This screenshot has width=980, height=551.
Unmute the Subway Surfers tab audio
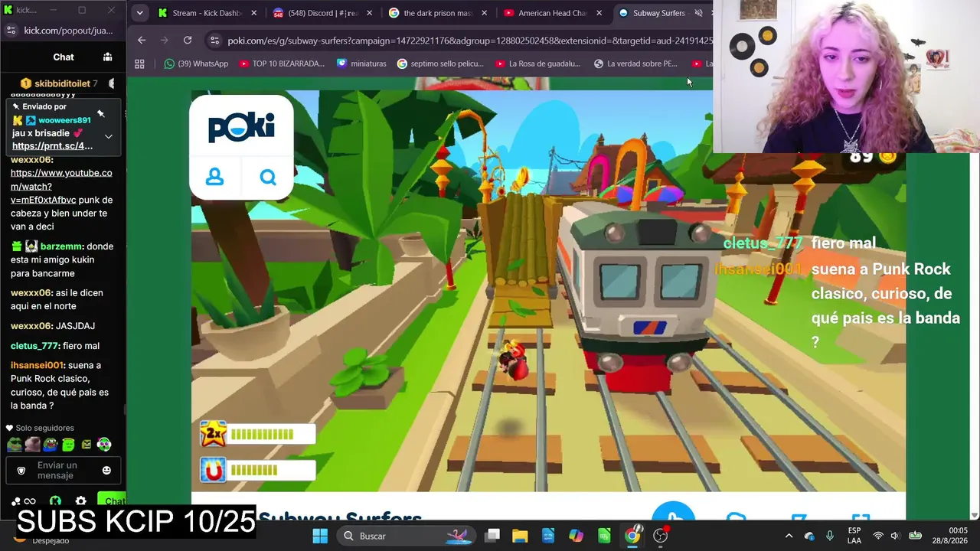tap(698, 13)
